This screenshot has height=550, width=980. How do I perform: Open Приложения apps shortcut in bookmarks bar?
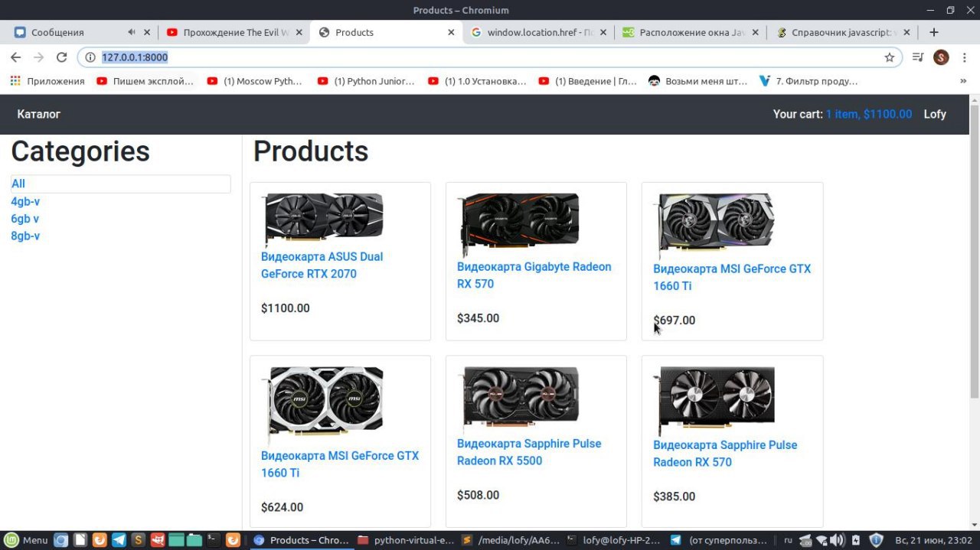pos(47,81)
